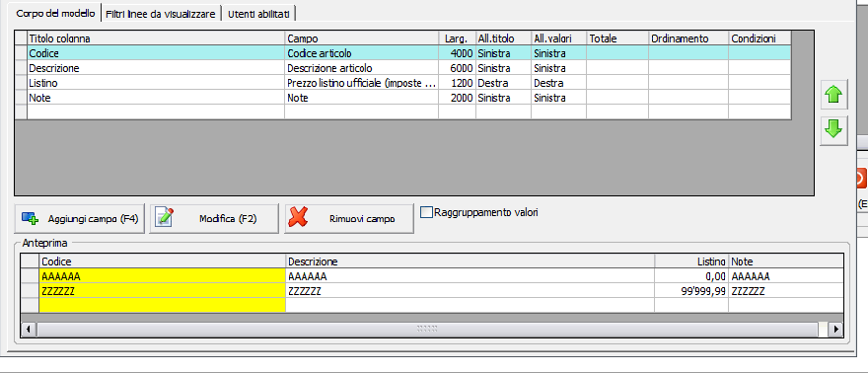Click Codice articolo field cell
Viewport: 868px width, 373px height.
tap(361, 53)
